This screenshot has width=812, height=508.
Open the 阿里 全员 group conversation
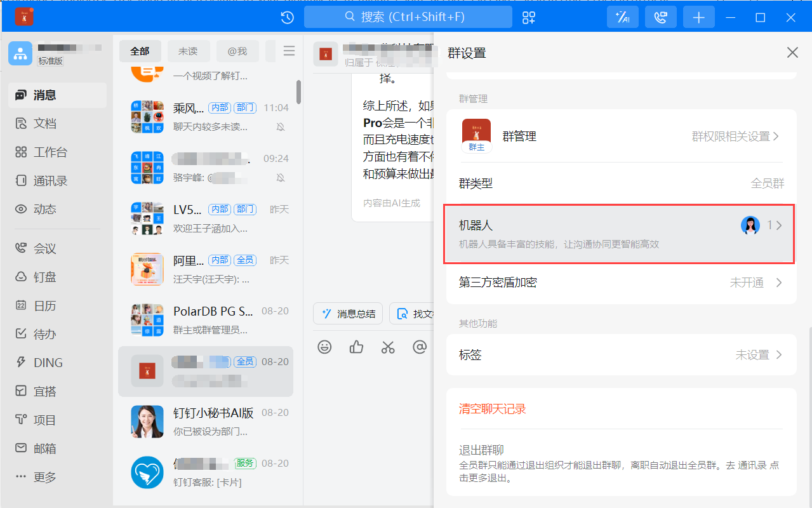(x=206, y=269)
